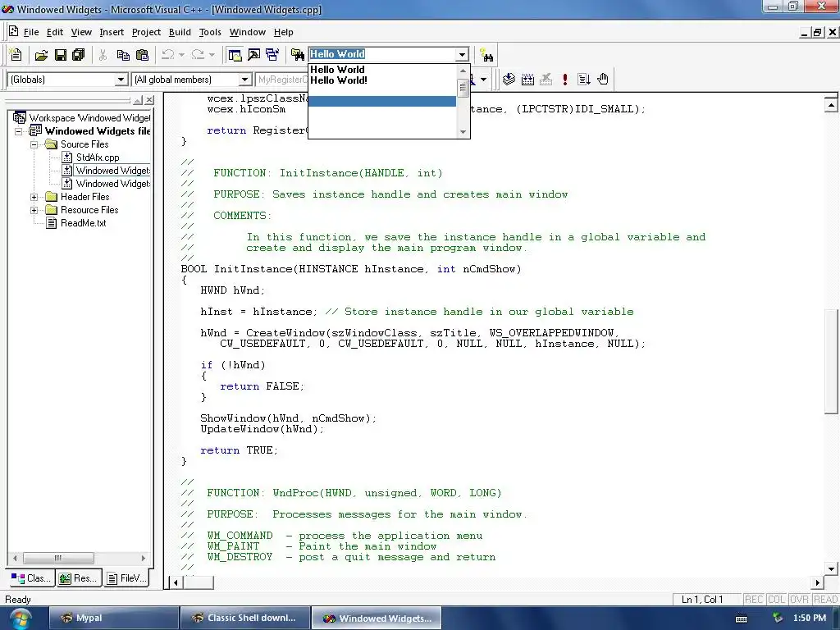Switch to the FileView tab
840x630 pixels.
tap(127, 578)
